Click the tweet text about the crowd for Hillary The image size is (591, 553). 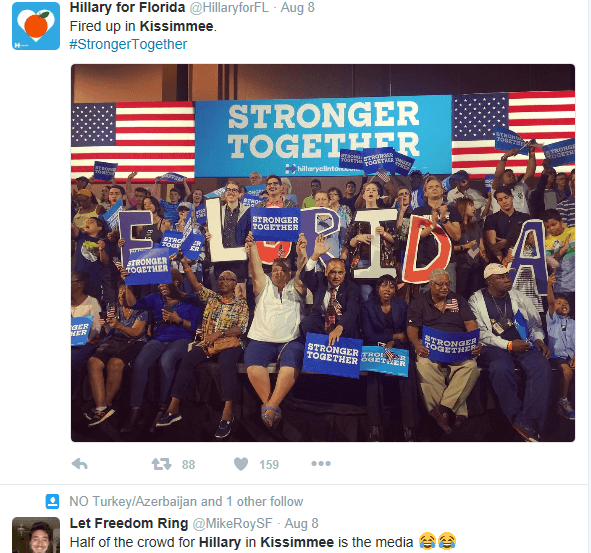point(263,542)
